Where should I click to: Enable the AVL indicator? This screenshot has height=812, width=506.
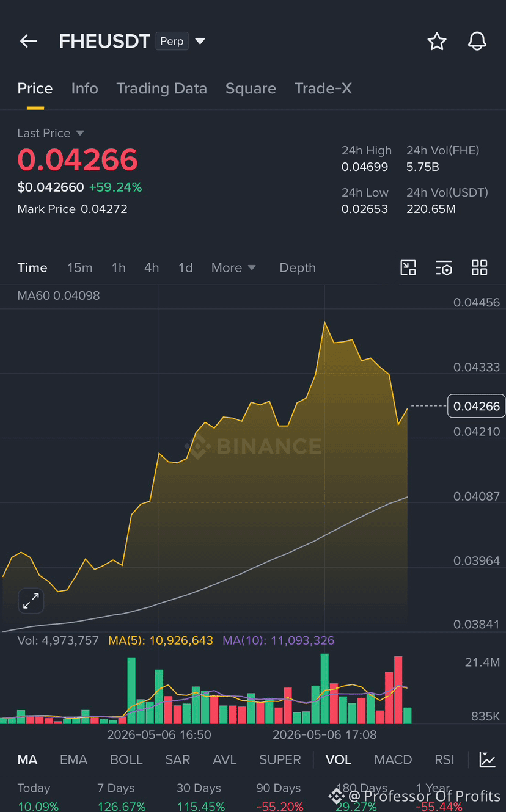point(224,759)
